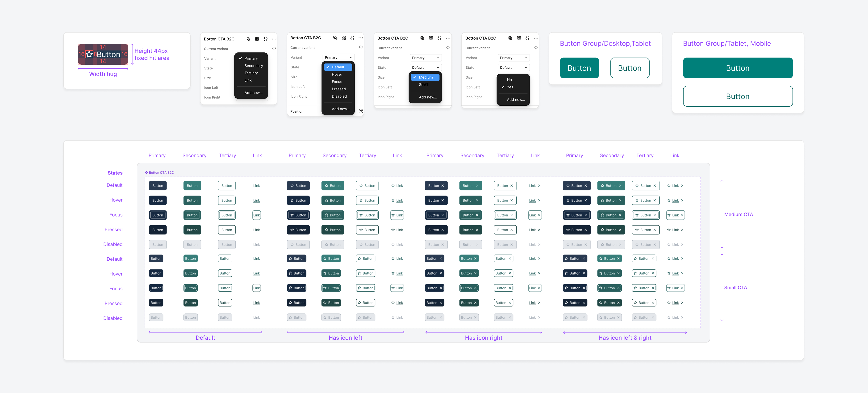Screen dimensions: 868x393
Task: Click the teal Button in Button Group/Desktop,Tablet
Action: (579, 68)
